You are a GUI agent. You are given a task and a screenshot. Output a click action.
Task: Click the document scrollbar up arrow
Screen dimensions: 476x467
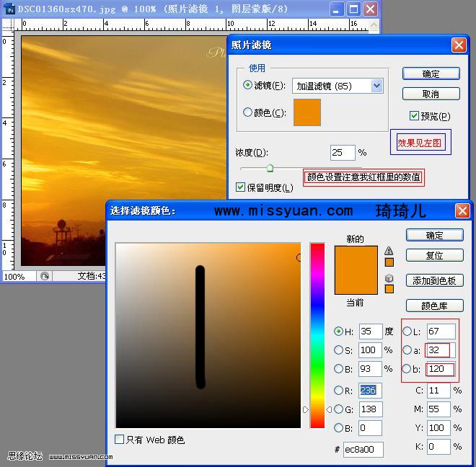point(374,25)
